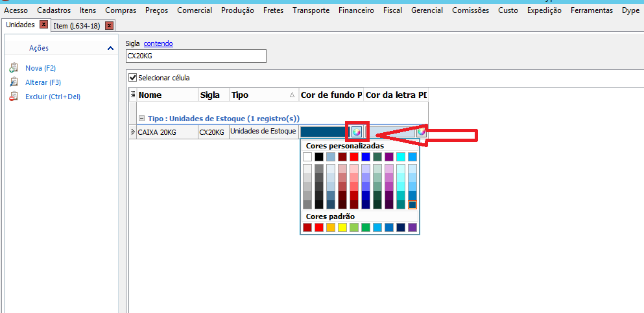
Task: Collapse the Tipo: Unidades de Estoque group
Action: [141, 119]
